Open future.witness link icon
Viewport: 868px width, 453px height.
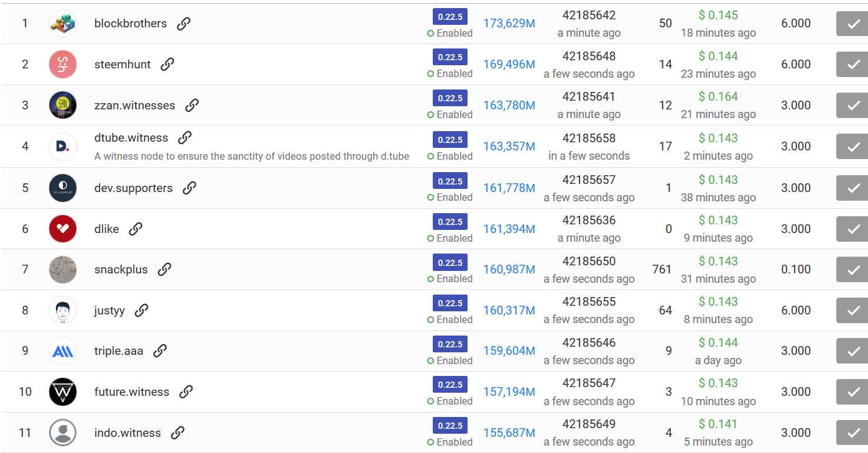186,391
